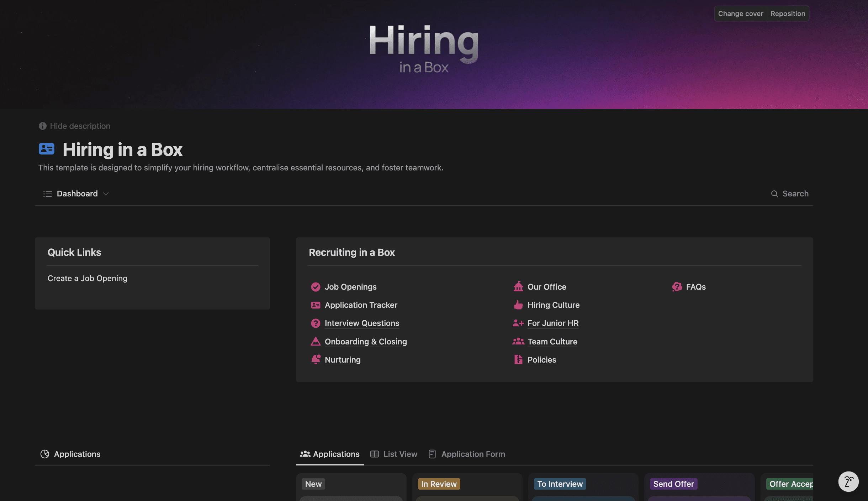Image resolution: width=868 pixels, height=501 pixels.
Task: Click the Offer Accepted status tag
Action: click(x=790, y=484)
